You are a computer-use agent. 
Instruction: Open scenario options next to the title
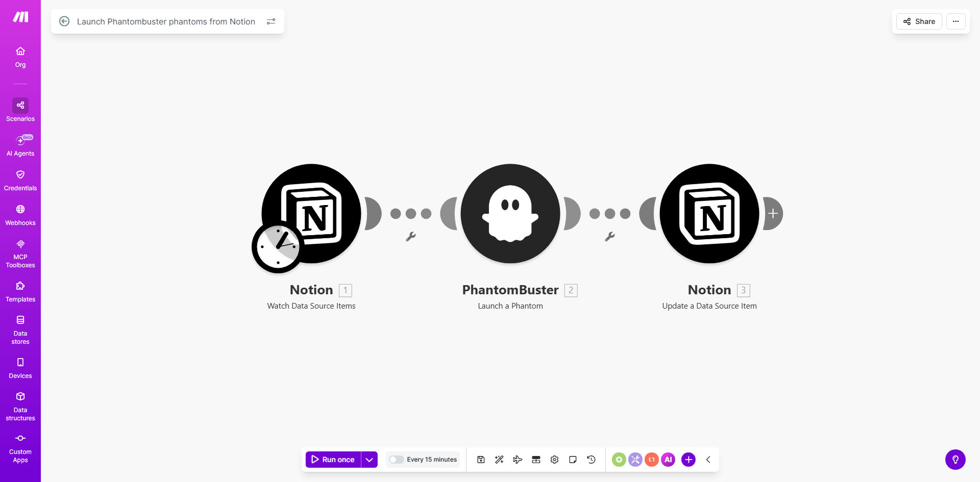(x=271, y=21)
